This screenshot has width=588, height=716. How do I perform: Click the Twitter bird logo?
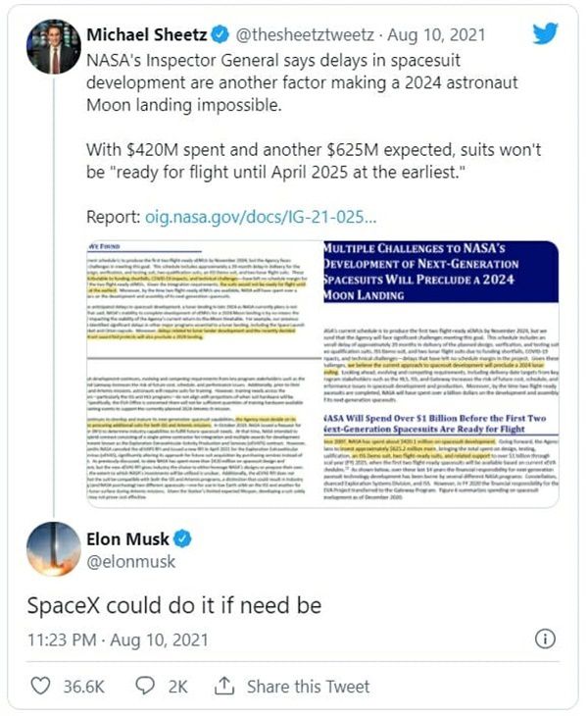pos(545,34)
